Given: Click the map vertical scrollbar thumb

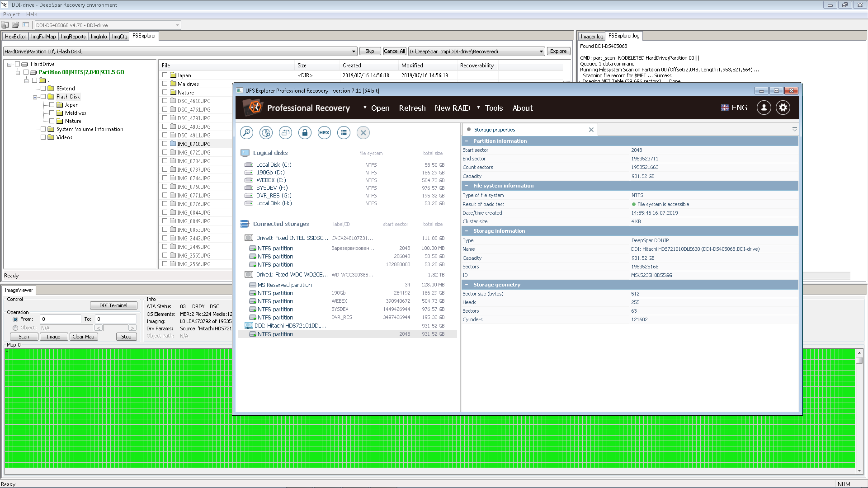Looking at the screenshot, I should [x=859, y=360].
